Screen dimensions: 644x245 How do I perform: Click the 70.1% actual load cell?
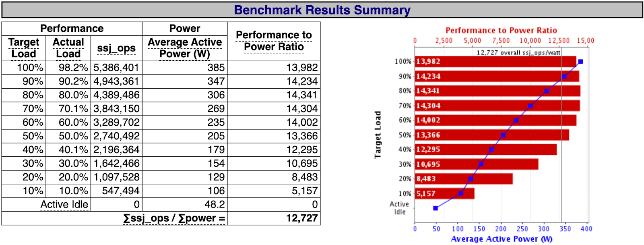(x=68, y=109)
